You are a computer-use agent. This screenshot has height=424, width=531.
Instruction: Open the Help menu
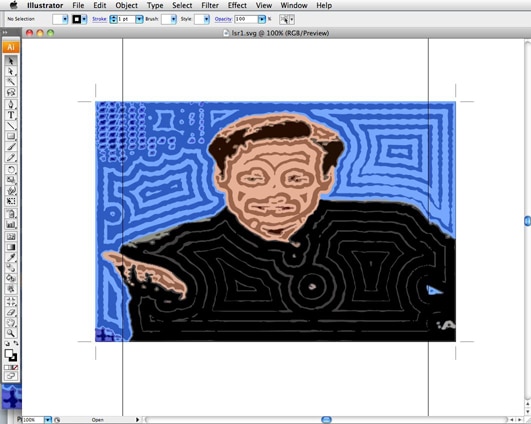pos(324,5)
